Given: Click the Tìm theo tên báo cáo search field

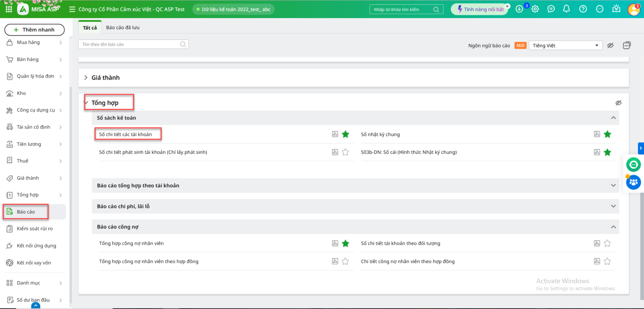Looking at the screenshot, I should [x=129, y=44].
